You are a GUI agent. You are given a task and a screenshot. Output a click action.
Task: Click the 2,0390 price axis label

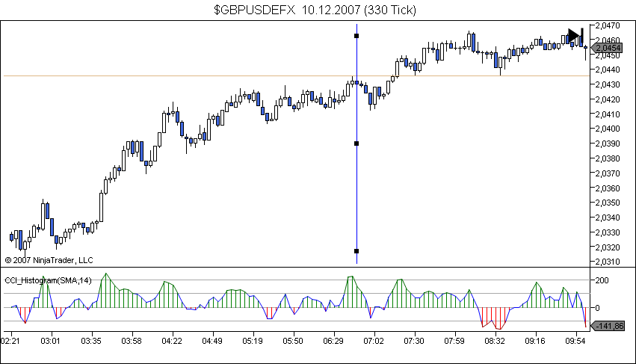[x=607, y=144]
